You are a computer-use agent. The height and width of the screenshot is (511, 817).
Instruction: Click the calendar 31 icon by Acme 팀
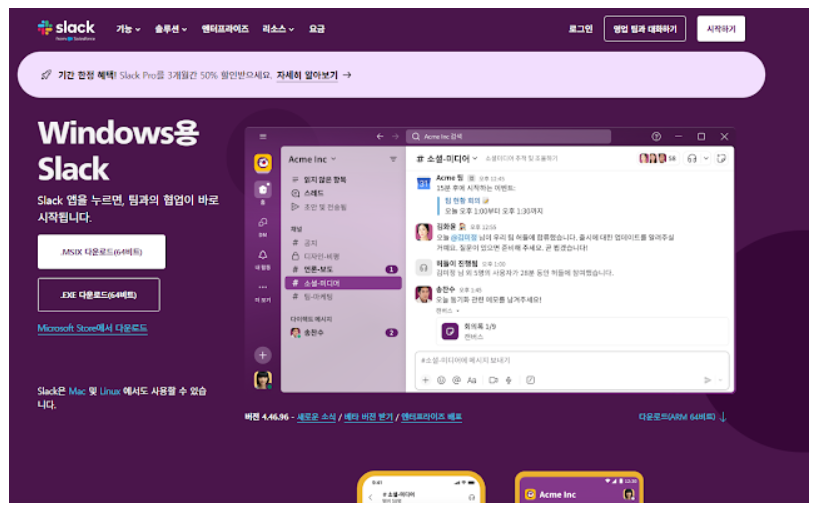[423, 183]
